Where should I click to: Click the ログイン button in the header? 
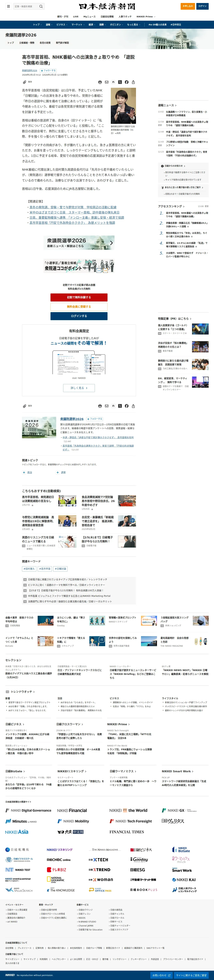(x=203, y=6)
